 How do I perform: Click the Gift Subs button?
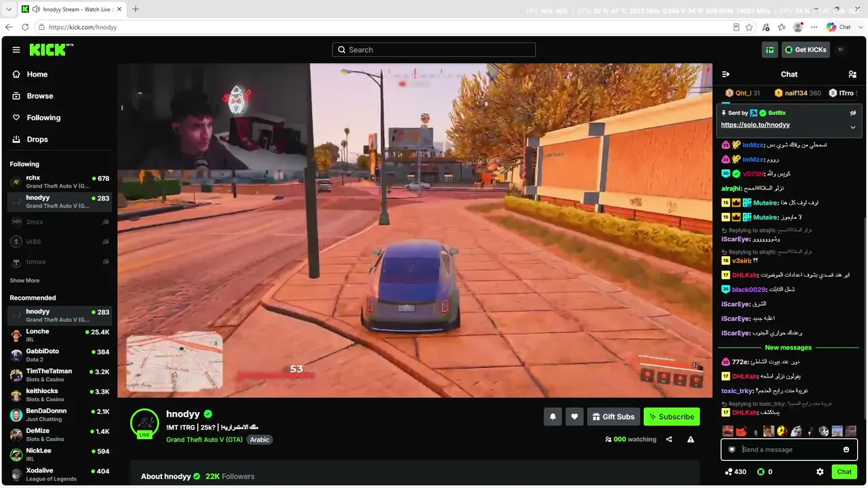pos(613,417)
